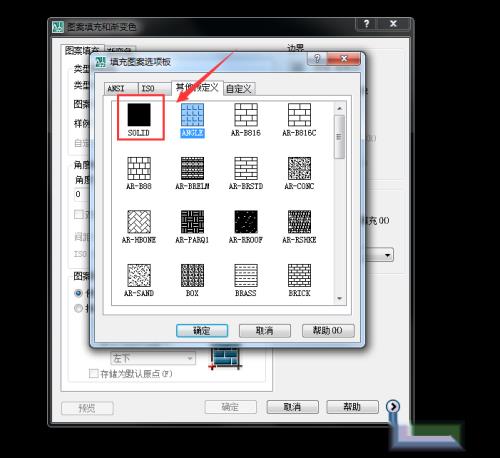Choose the ANGLE hatch pattern
The width and height of the screenshot is (500, 458).
tap(192, 115)
